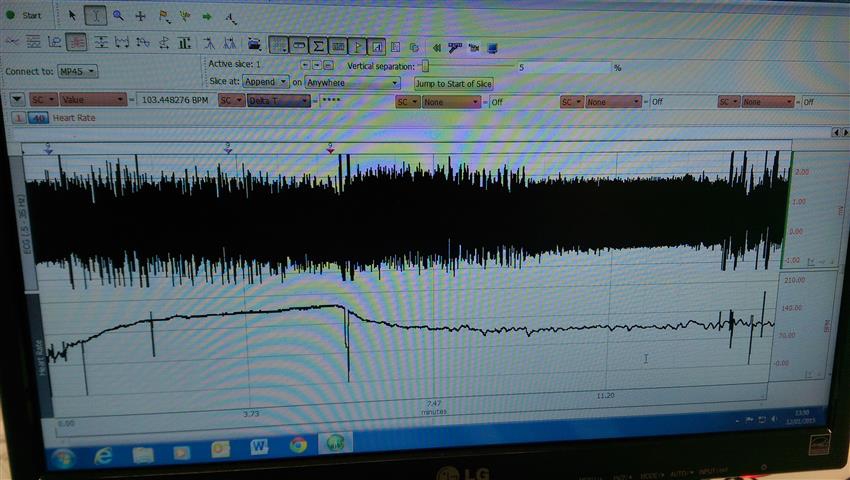The image size is (850, 480).
Task: Expand the Slice at Append dropdown
Action: coord(264,82)
